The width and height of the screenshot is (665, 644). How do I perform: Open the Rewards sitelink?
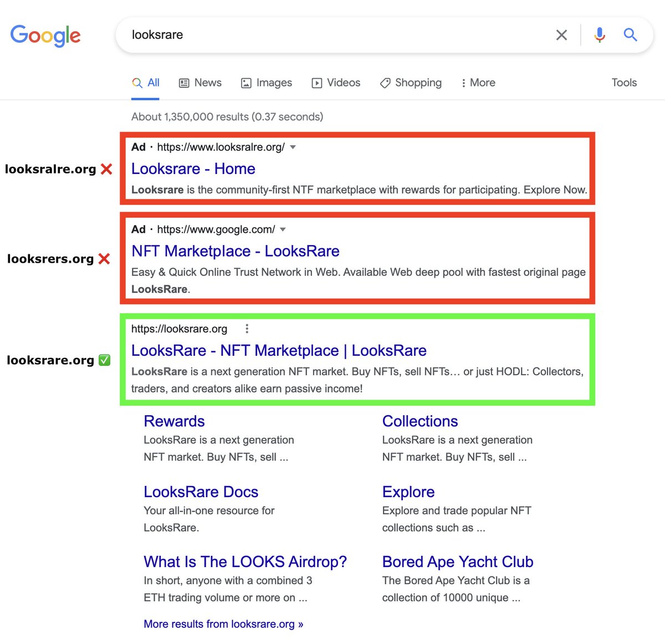[174, 421]
